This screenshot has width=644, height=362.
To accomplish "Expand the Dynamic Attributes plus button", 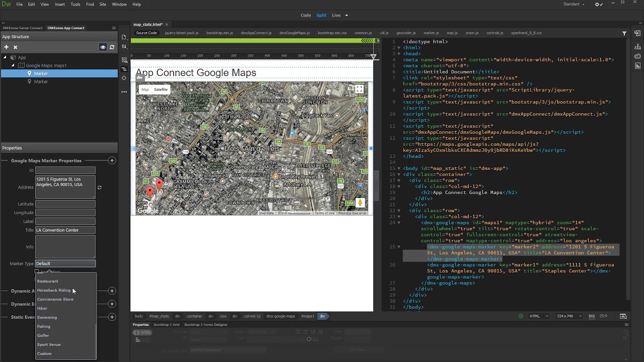I will coord(112,291).
